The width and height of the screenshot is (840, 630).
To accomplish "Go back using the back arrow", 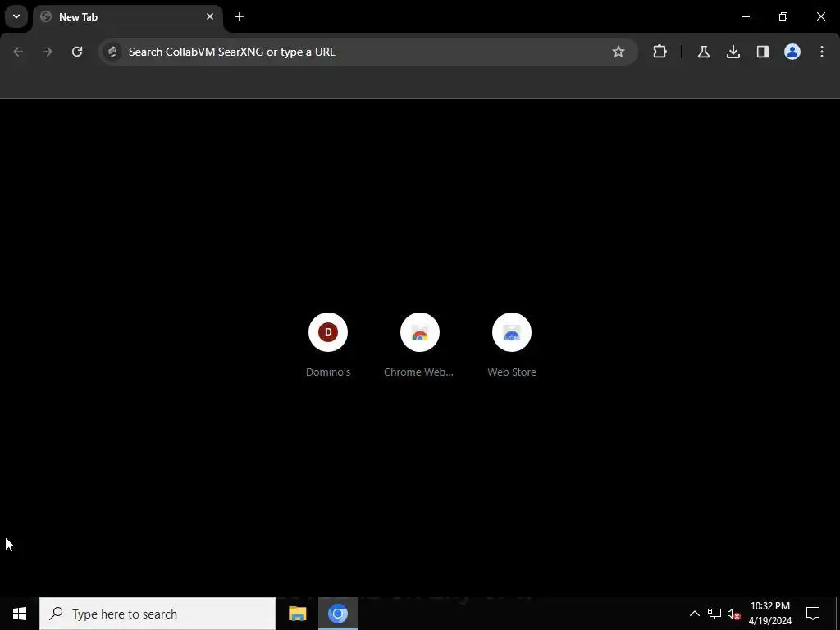I will pyautogui.click(x=18, y=52).
